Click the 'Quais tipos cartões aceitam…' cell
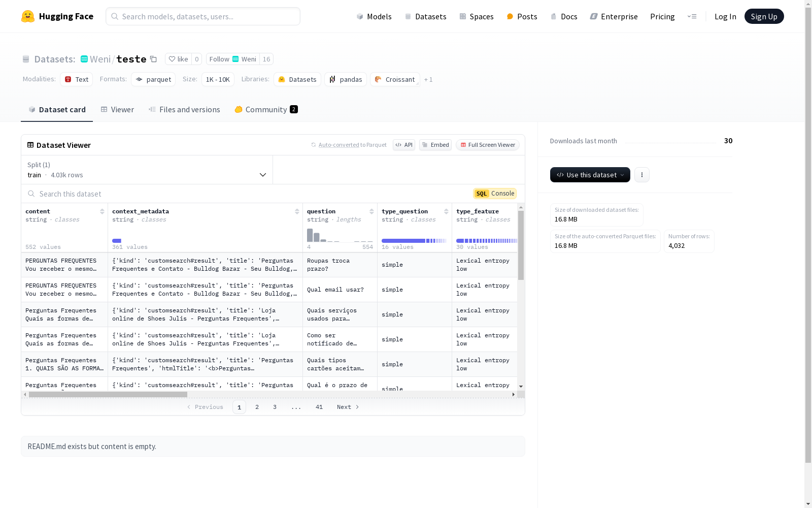 pos(340,364)
